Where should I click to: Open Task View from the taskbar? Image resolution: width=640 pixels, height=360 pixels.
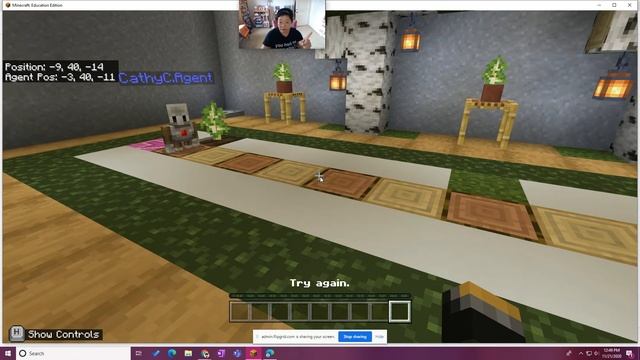coord(139,353)
